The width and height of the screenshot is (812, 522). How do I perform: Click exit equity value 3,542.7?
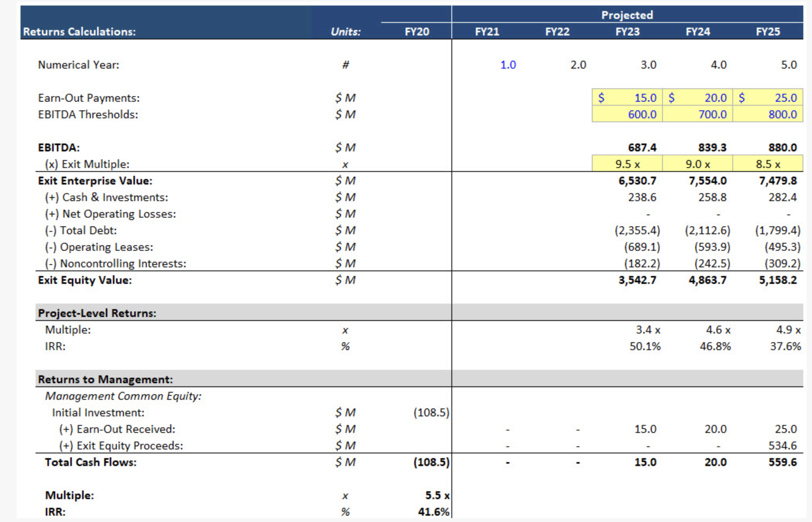pyautogui.click(x=637, y=280)
